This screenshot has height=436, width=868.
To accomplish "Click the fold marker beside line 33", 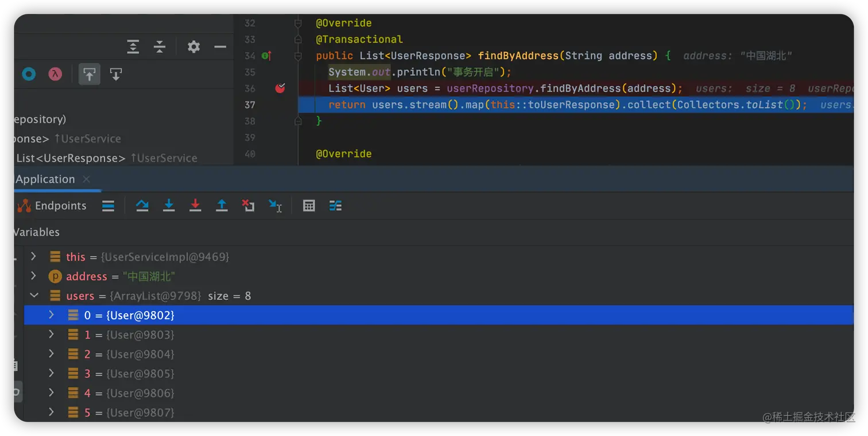I will (298, 40).
